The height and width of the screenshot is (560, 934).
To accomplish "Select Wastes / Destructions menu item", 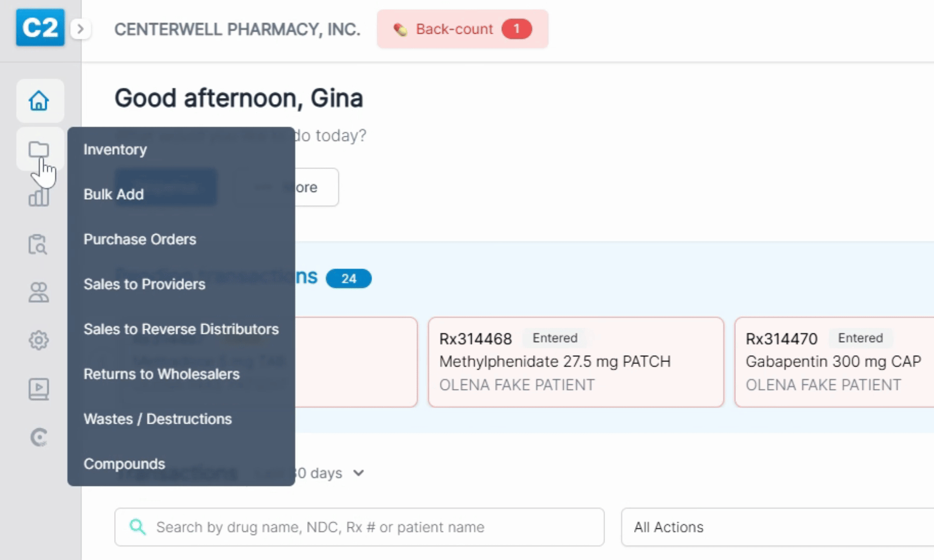I will click(x=158, y=419).
